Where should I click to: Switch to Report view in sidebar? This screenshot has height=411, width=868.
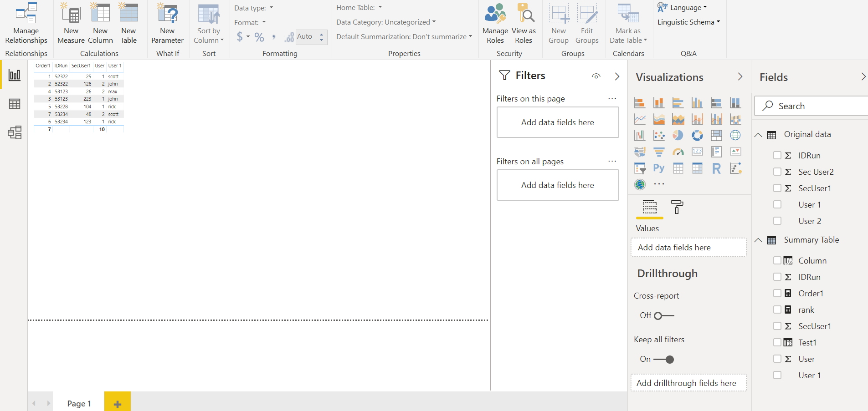click(15, 75)
